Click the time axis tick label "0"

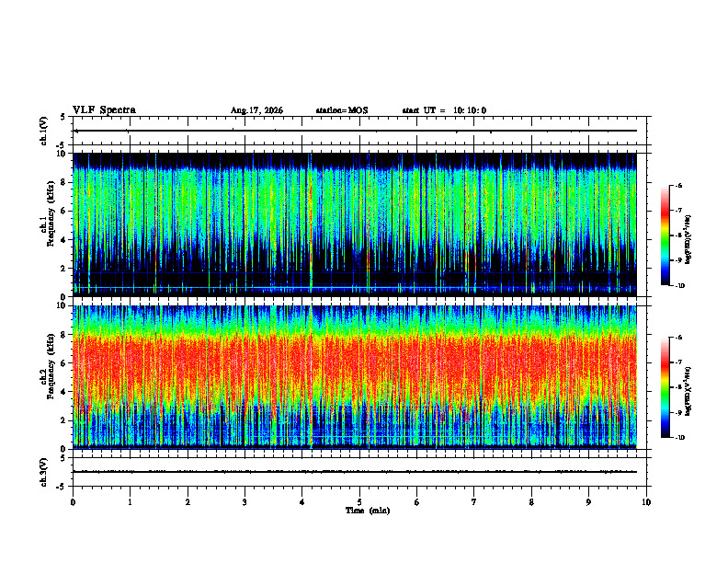73,502
